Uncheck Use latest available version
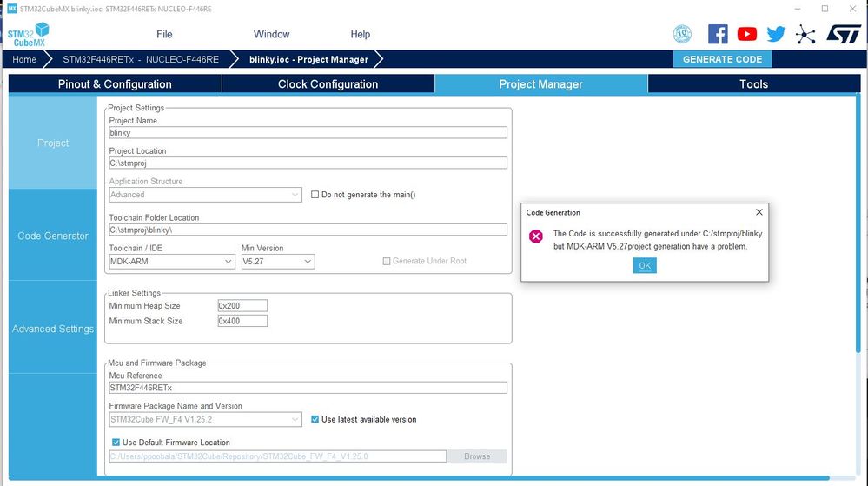This screenshot has width=868, height=486. 315,420
